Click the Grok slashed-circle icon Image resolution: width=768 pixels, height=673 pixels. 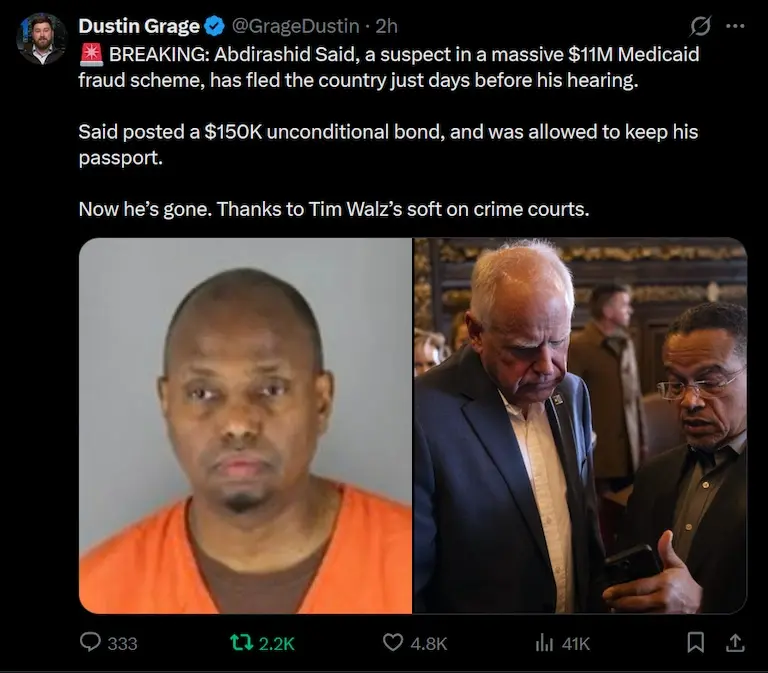click(700, 26)
